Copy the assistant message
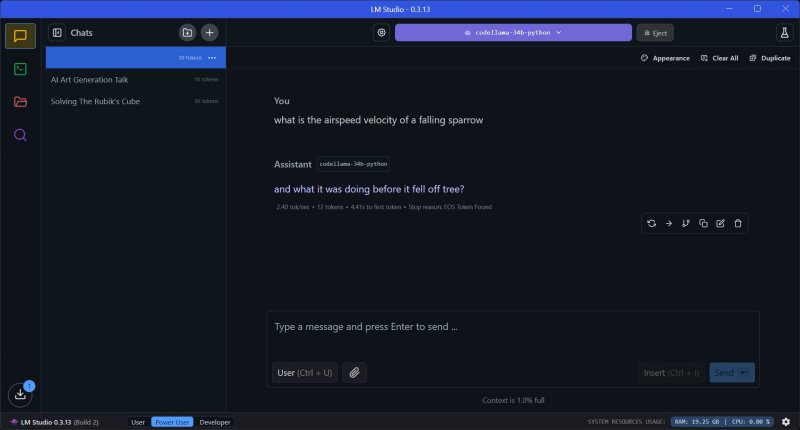Image resolution: width=800 pixels, height=430 pixels. 703,223
